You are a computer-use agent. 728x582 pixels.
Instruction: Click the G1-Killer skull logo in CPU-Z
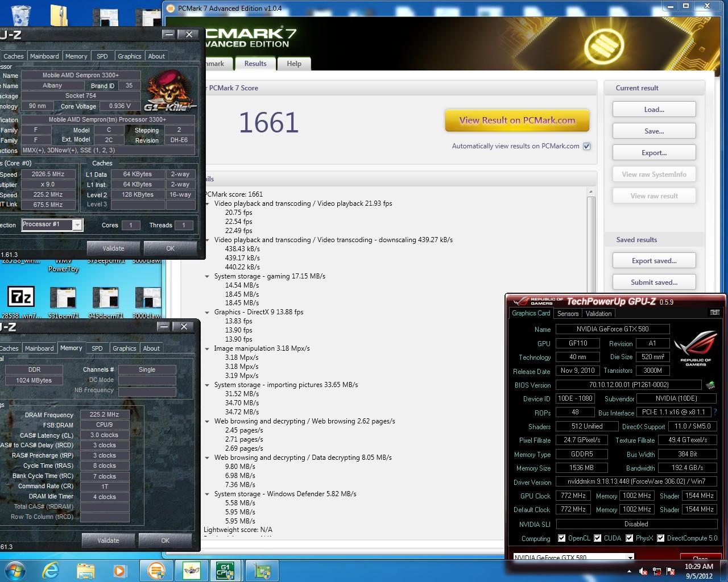click(x=169, y=91)
